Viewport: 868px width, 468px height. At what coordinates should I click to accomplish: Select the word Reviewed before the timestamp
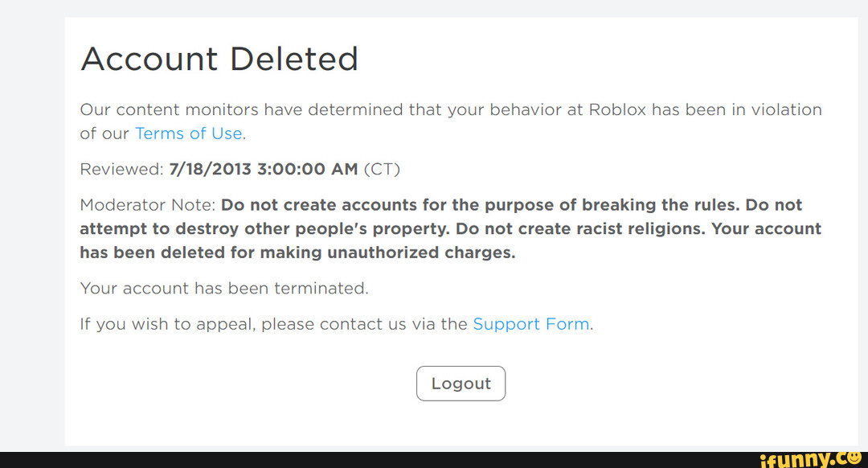click(119, 169)
